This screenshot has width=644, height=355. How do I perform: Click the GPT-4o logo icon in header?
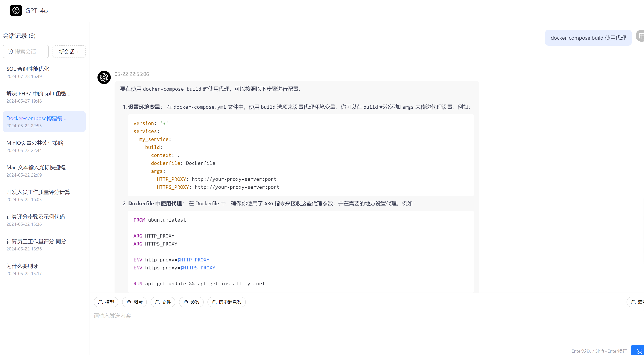click(16, 10)
